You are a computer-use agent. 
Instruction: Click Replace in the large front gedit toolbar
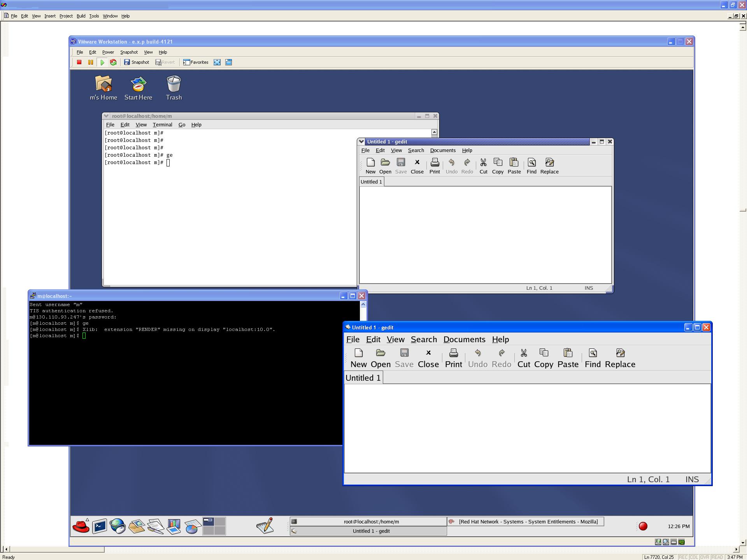tap(620, 358)
